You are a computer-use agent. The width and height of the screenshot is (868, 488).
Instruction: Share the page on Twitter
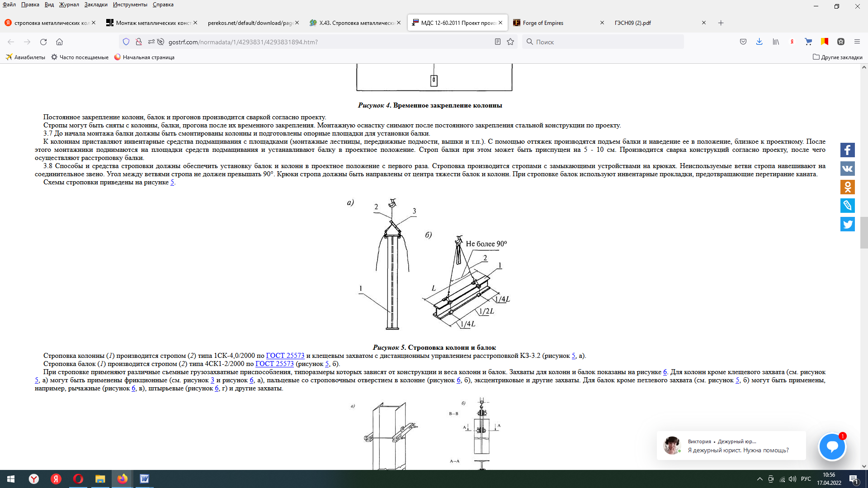(848, 224)
